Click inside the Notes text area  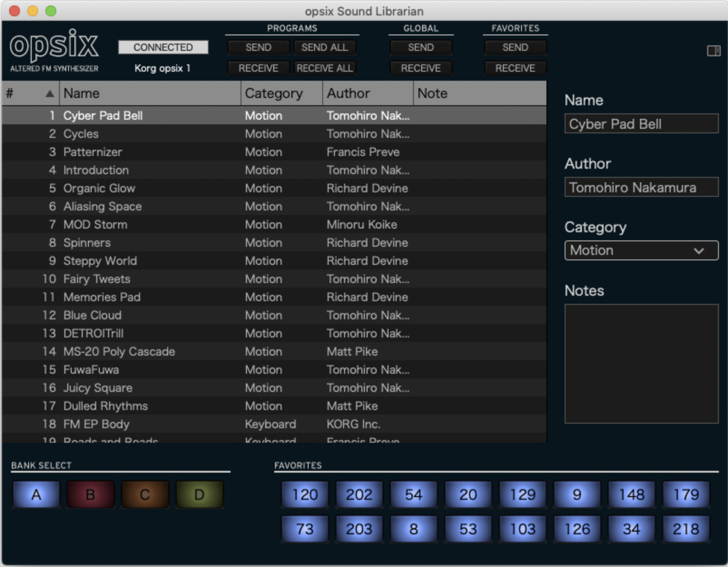tap(641, 364)
